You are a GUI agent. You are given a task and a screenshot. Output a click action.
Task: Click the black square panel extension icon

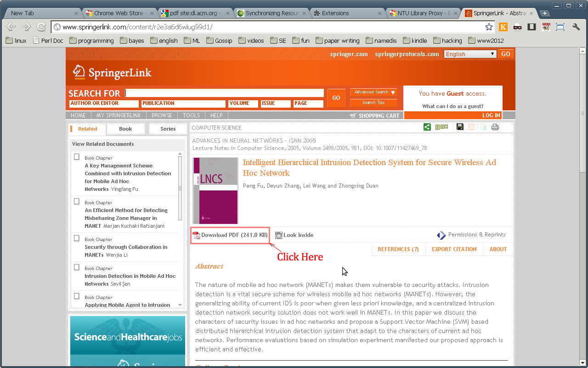click(x=531, y=27)
